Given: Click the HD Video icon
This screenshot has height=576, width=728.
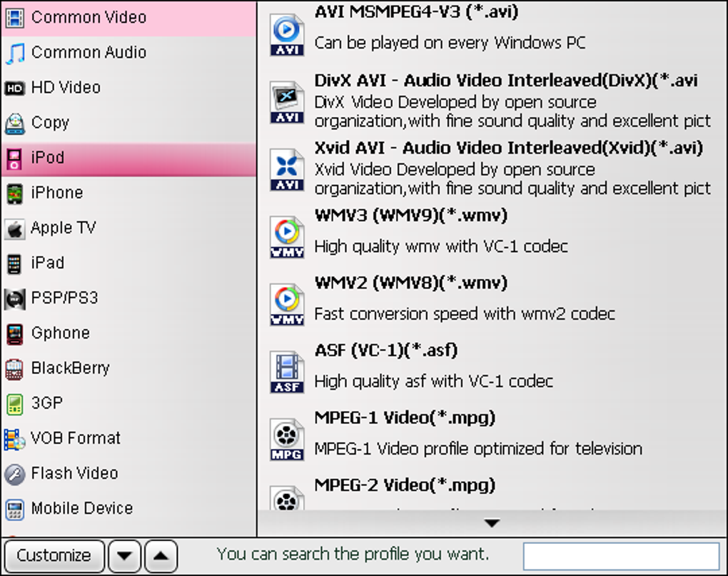Looking at the screenshot, I should (x=15, y=88).
